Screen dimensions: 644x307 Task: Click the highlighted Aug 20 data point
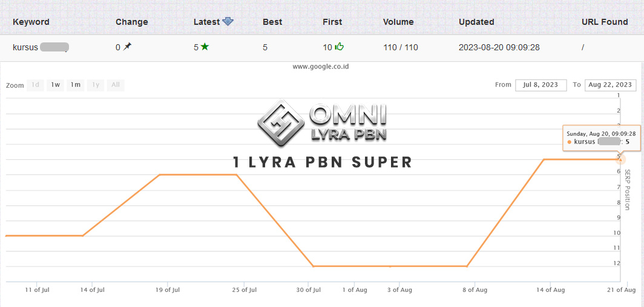tap(620, 159)
